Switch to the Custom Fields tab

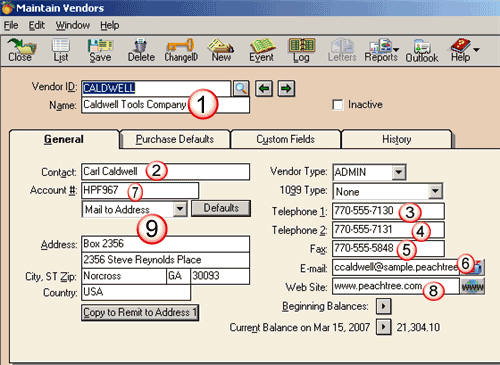click(286, 139)
